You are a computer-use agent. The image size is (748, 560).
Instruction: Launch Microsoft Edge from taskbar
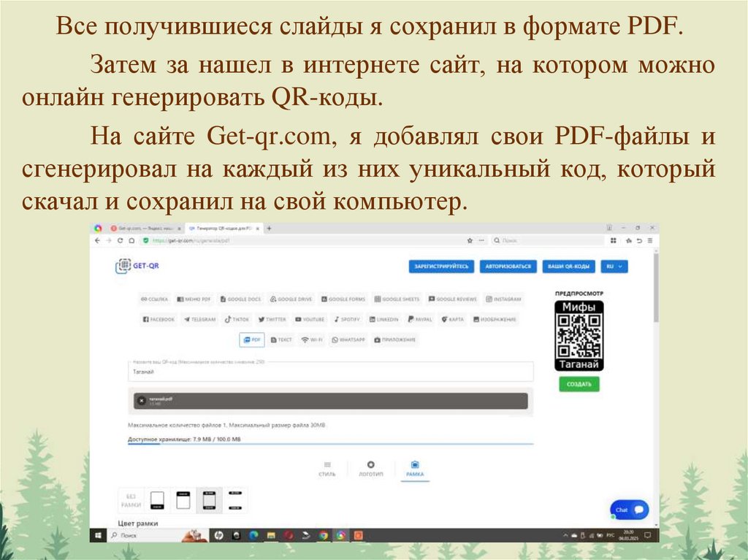click(x=253, y=535)
